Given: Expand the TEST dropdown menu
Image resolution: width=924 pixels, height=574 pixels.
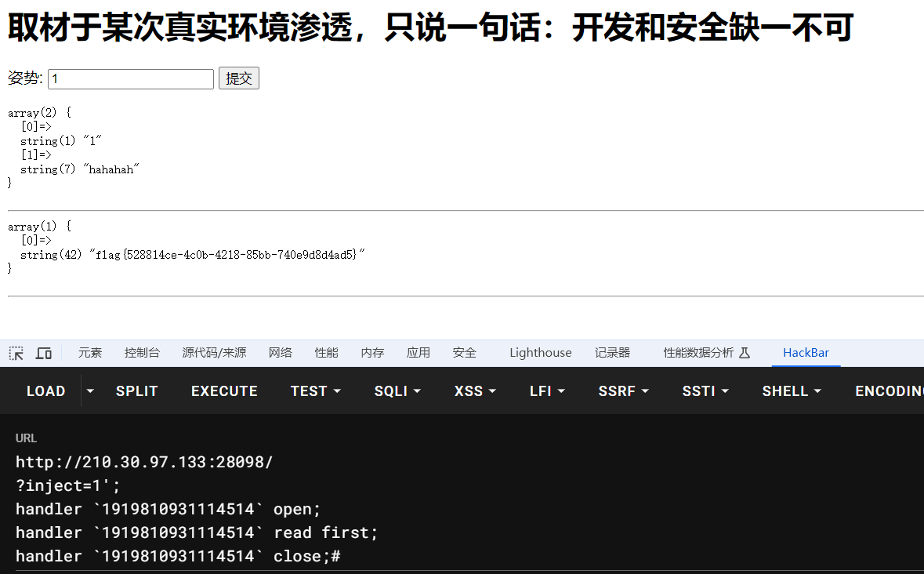Looking at the screenshot, I should (x=315, y=391).
